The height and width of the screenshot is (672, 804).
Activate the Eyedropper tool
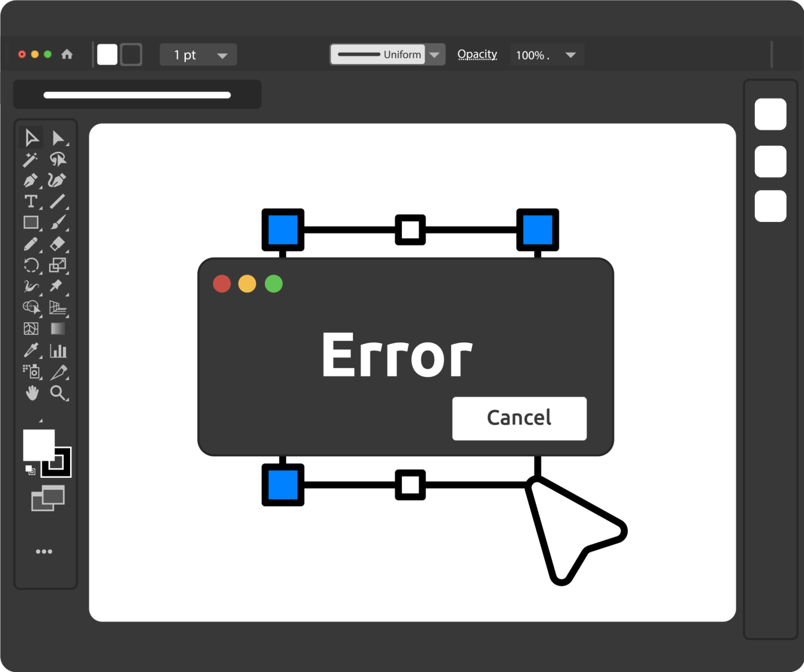pyautogui.click(x=30, y=351)
